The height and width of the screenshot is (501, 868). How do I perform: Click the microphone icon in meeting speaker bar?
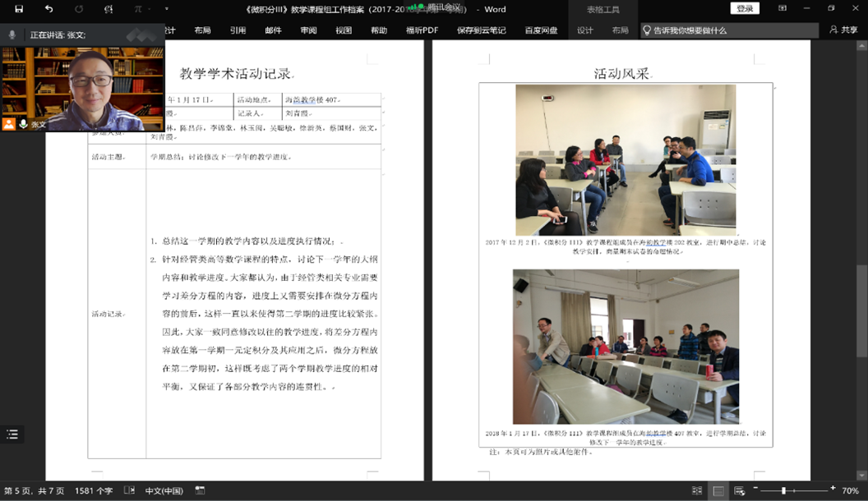(12, 35)
